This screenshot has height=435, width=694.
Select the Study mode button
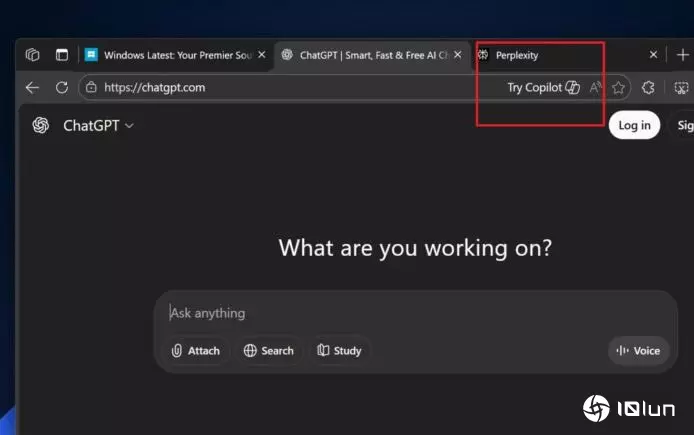click(339, 351)
